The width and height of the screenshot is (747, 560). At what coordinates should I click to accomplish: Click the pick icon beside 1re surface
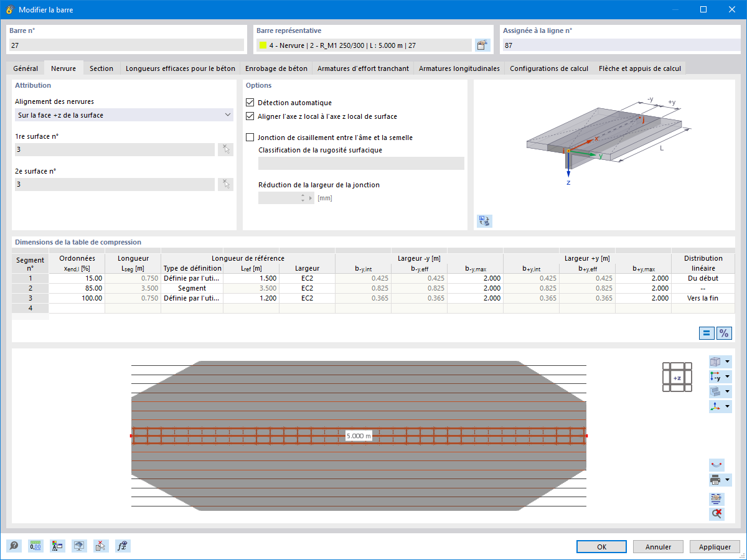225,149
